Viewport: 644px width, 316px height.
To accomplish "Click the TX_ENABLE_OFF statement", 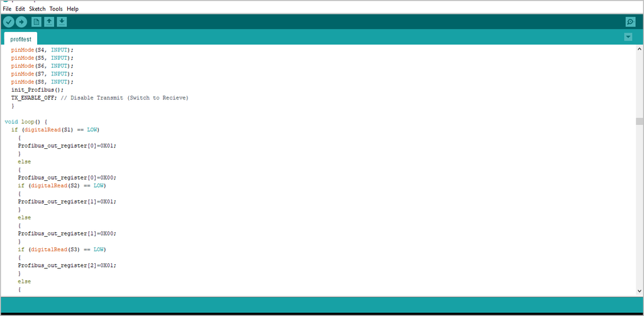I will (34, 97).
